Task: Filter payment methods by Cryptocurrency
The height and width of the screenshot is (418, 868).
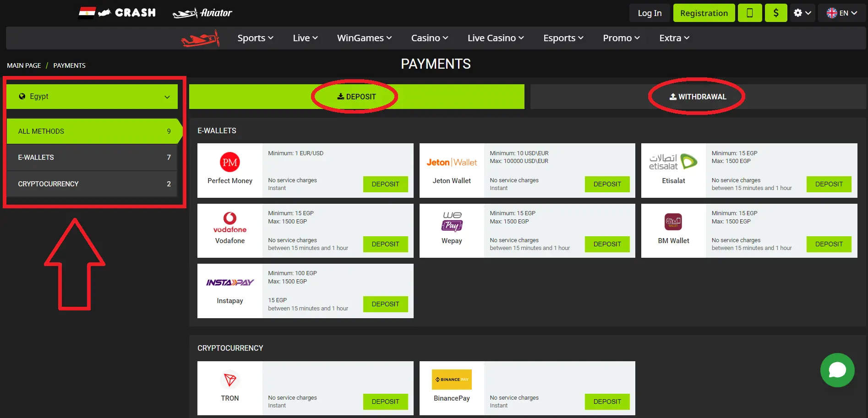Action: 92,184
